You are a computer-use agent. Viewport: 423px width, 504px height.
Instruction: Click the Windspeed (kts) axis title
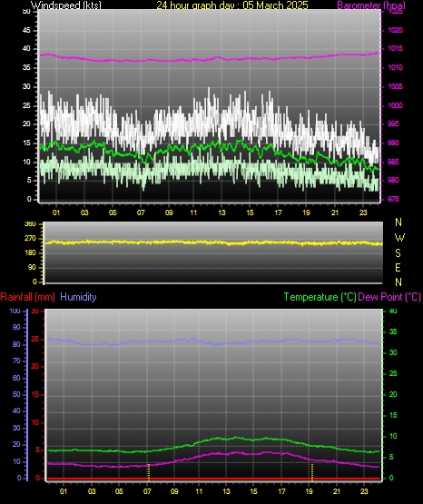[66, 5]
